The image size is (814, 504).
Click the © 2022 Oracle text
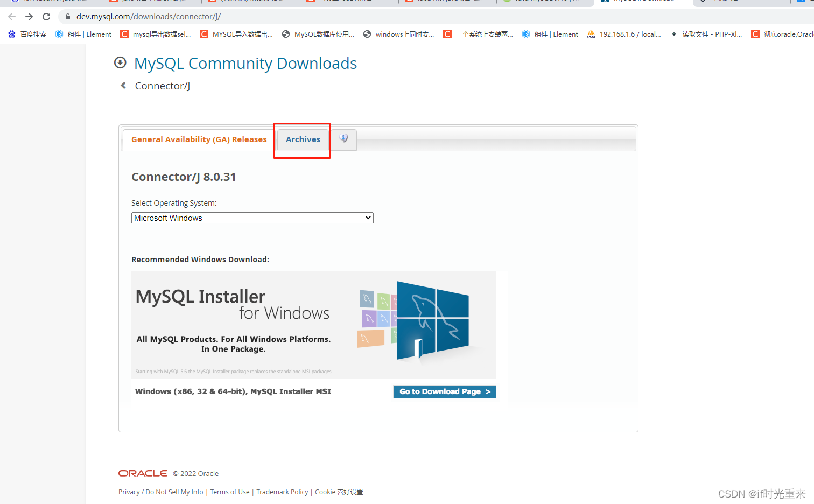196,474
